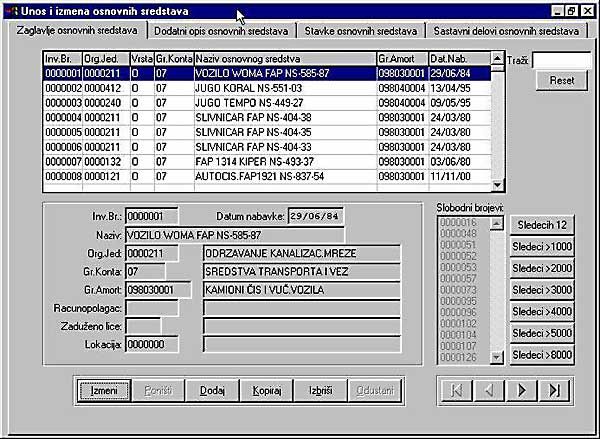600x439 pixels.
Task: Jump to last record arrow
Action: coord(553,389)
